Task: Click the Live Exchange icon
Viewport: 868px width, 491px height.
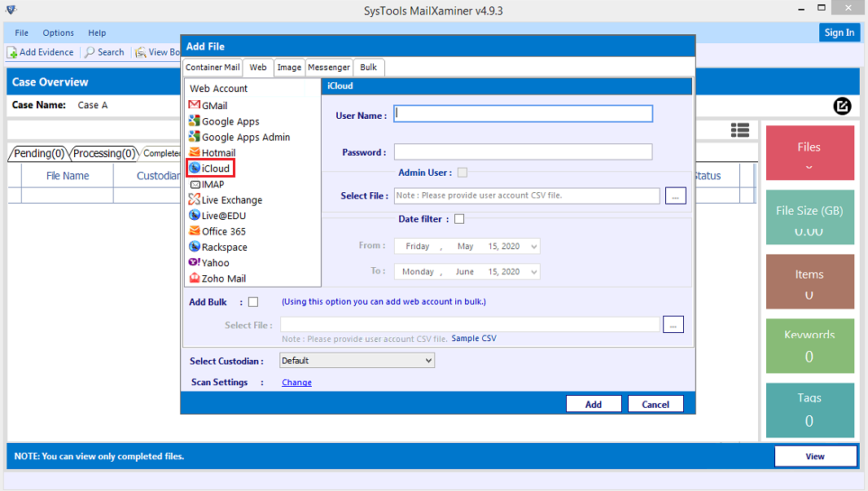Action: (x=194, y=199)
